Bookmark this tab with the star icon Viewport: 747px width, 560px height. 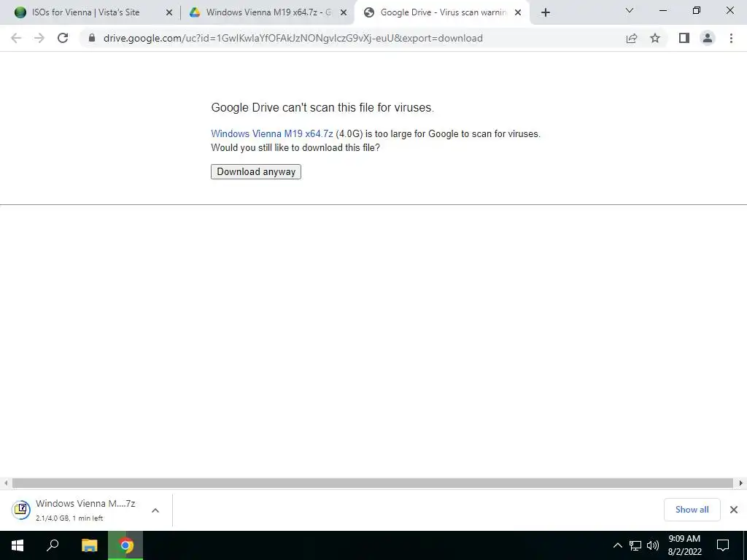coord(655,38)
